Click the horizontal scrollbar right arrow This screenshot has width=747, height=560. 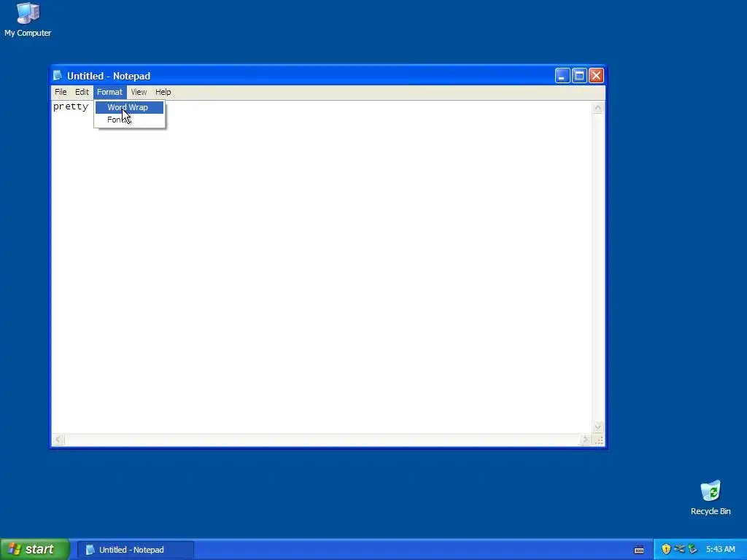tap(586, 440)
